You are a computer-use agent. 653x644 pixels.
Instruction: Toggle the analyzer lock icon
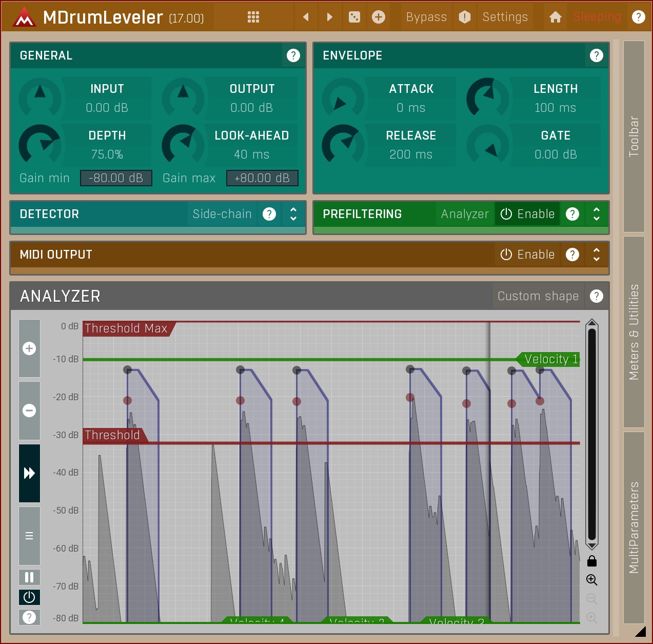click(x=591, y=561)
